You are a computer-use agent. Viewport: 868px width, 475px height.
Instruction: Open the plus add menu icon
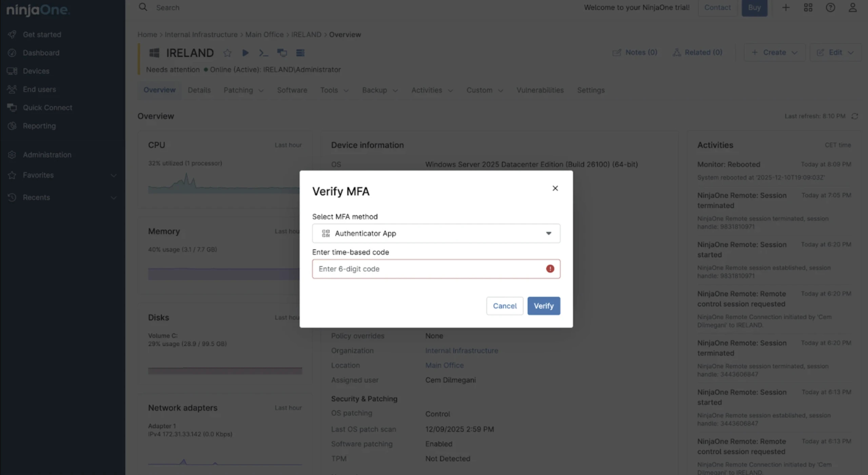[786, 7]
